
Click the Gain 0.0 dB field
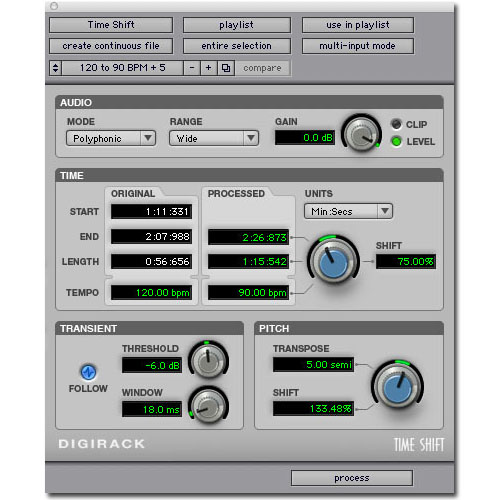coord(305,137)
